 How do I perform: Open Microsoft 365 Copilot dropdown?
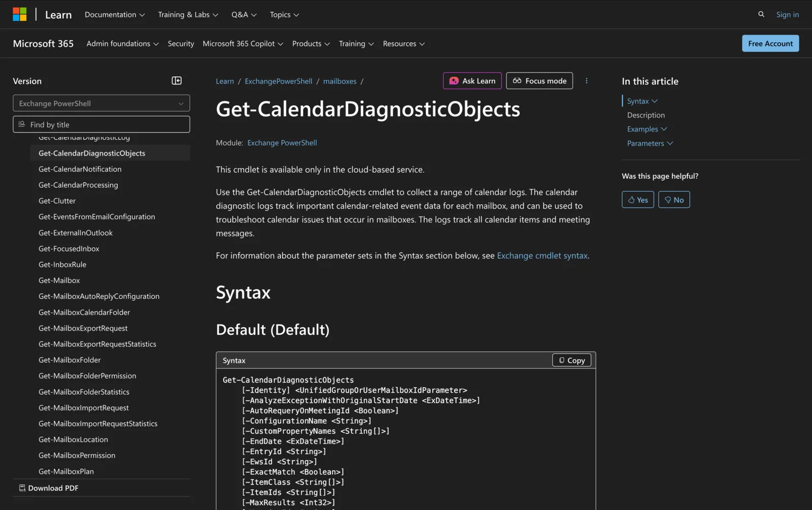point(243,43)
